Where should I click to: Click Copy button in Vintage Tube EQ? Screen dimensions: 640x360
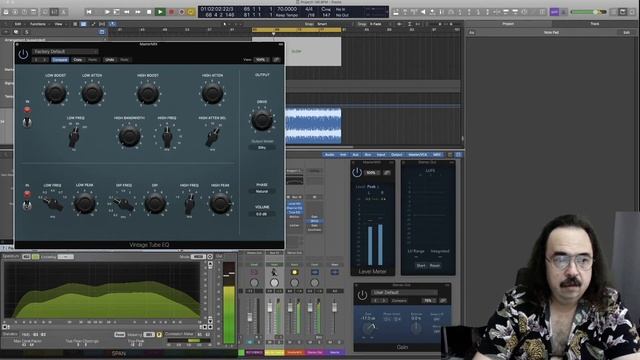coord(78,60)
